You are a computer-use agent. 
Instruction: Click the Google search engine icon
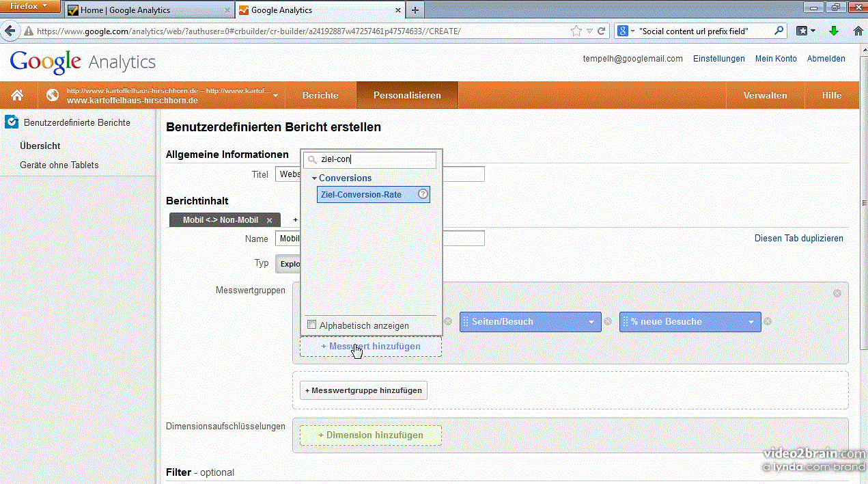pos(623,31)
